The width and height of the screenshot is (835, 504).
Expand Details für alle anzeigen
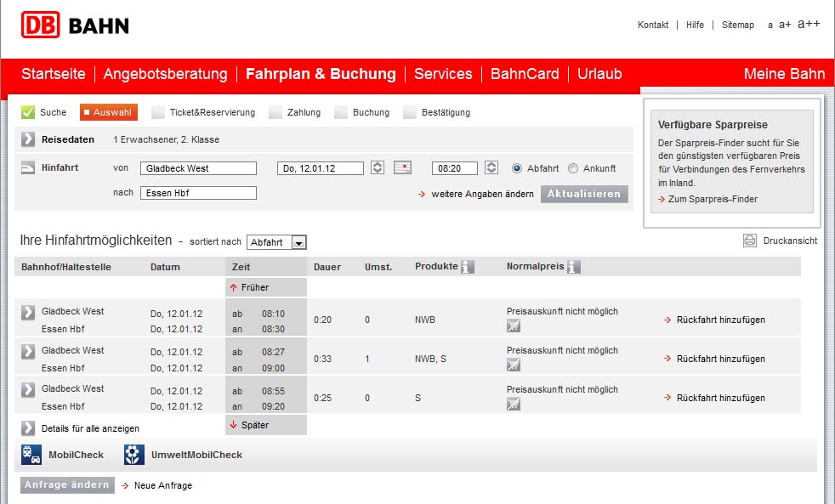point(28,428)
